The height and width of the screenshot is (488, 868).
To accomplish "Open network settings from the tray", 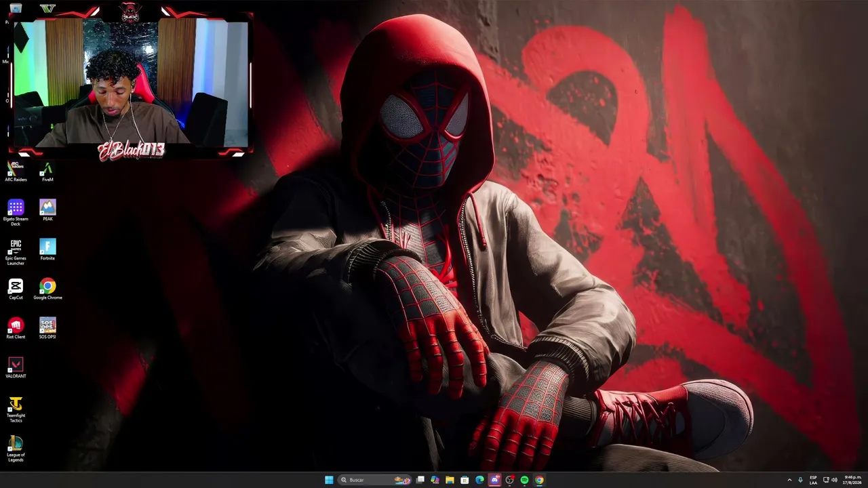I will pyautogui.click(x=826, y=480).
